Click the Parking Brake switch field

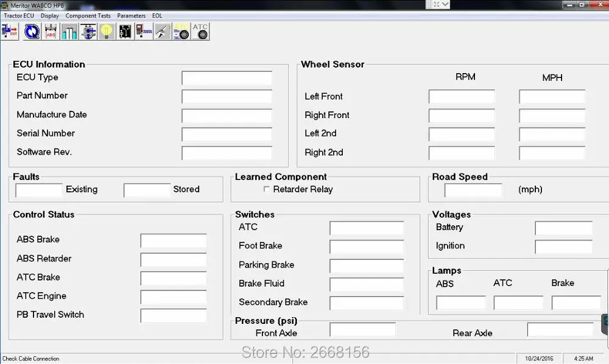click(x=367, y=265)
